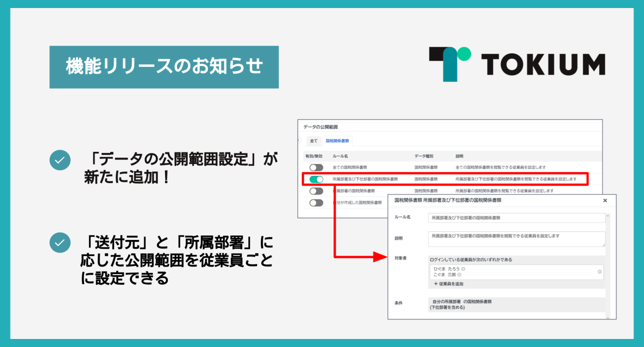
Task: Enable the 自分が作成した国税関係書類 toggle
Action: tap(316, 203)
